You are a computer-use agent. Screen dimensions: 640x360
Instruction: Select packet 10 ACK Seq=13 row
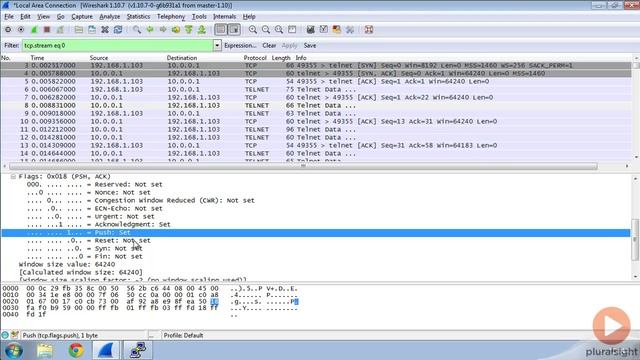[316, 121]
